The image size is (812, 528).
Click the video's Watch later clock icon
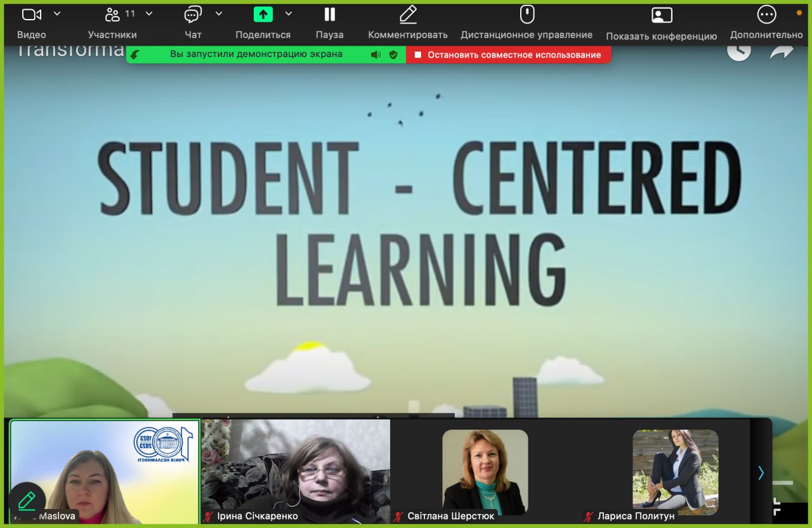(x=738, y=51)
